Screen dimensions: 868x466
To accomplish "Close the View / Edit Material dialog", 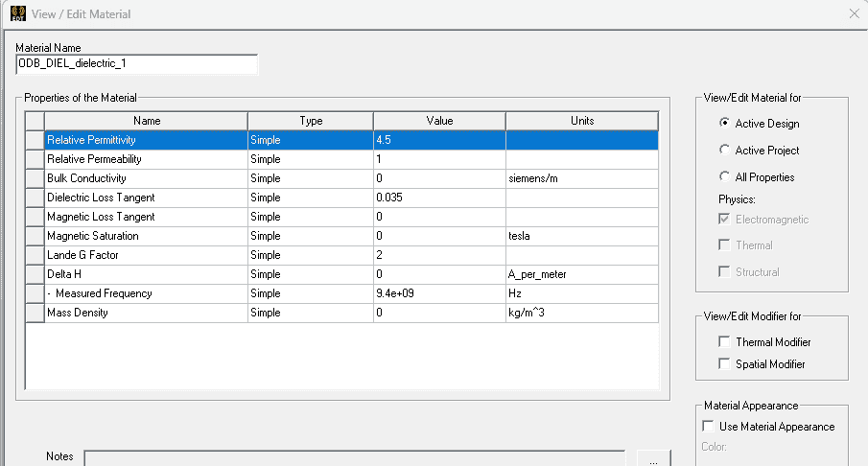I will click(854, 13).
